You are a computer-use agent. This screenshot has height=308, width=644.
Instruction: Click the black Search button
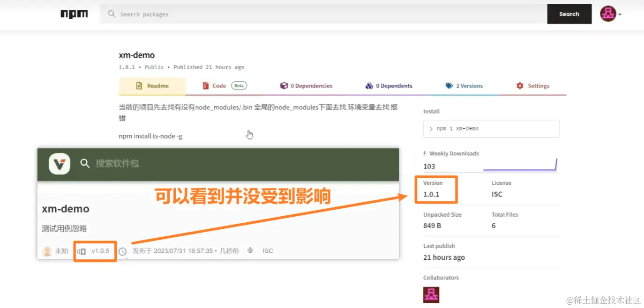click(x=569, y=14)
